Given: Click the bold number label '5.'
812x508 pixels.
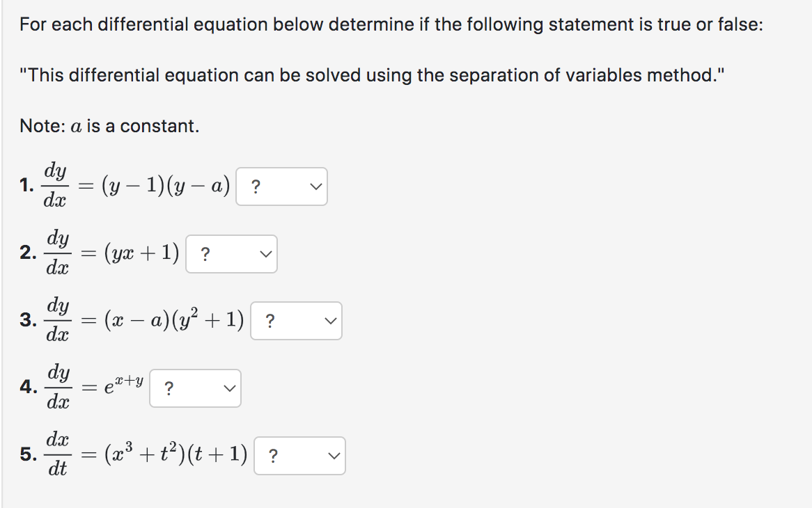Looking at the screenshot, I should pos(29,454).
